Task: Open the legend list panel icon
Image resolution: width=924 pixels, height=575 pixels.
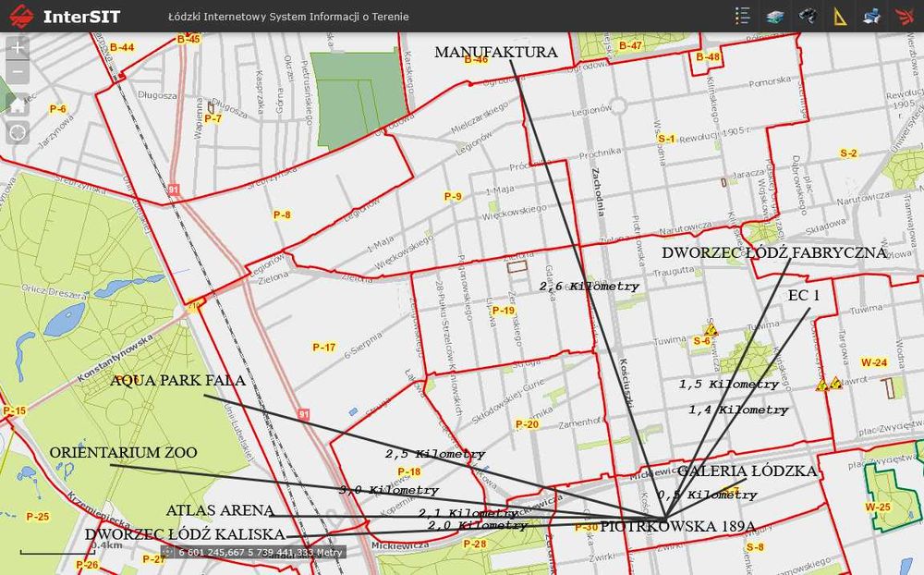Action: click(743, 16)
